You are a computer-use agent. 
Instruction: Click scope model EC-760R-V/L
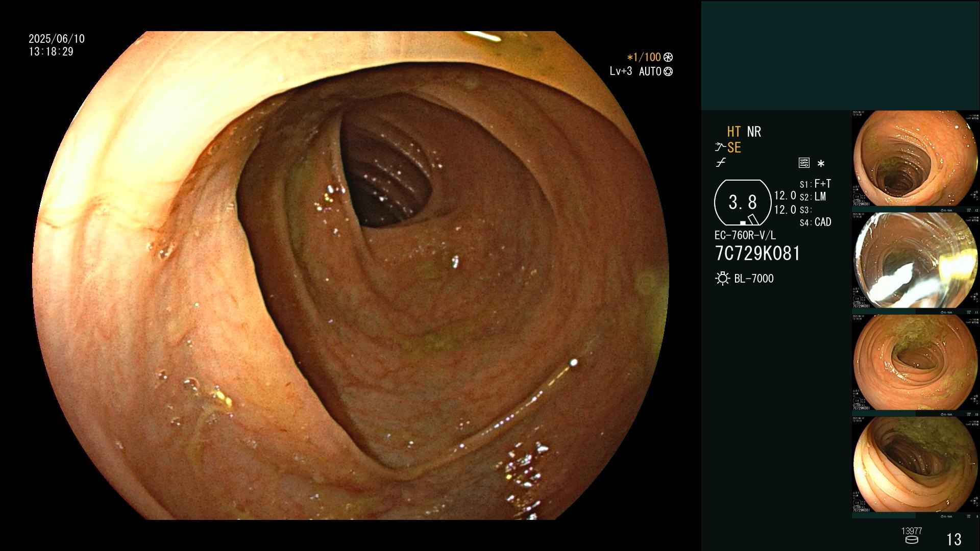tap(745, 235)
